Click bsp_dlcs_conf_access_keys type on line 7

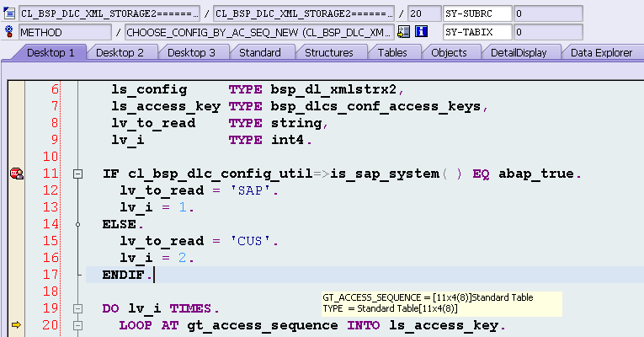[375, 106]
